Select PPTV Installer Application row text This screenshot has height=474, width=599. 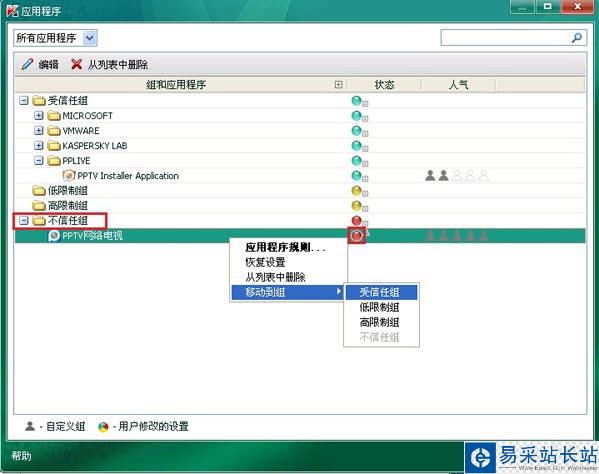128,176
